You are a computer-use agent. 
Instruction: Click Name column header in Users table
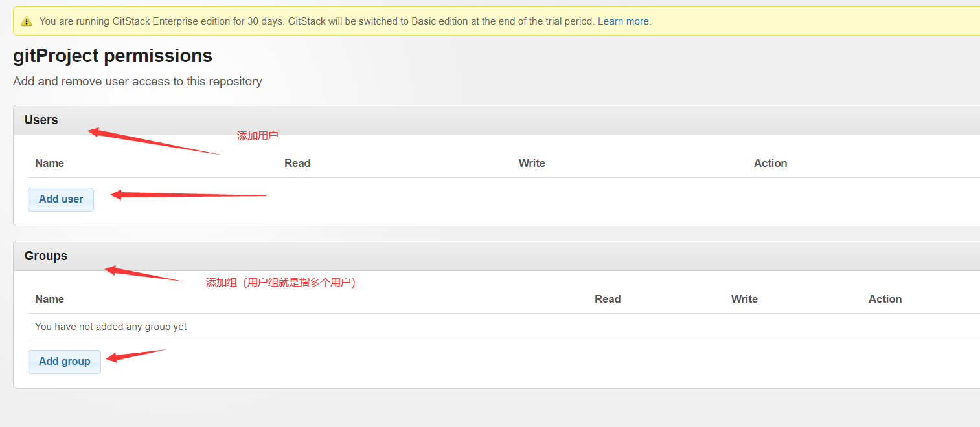tap(49, 163)
